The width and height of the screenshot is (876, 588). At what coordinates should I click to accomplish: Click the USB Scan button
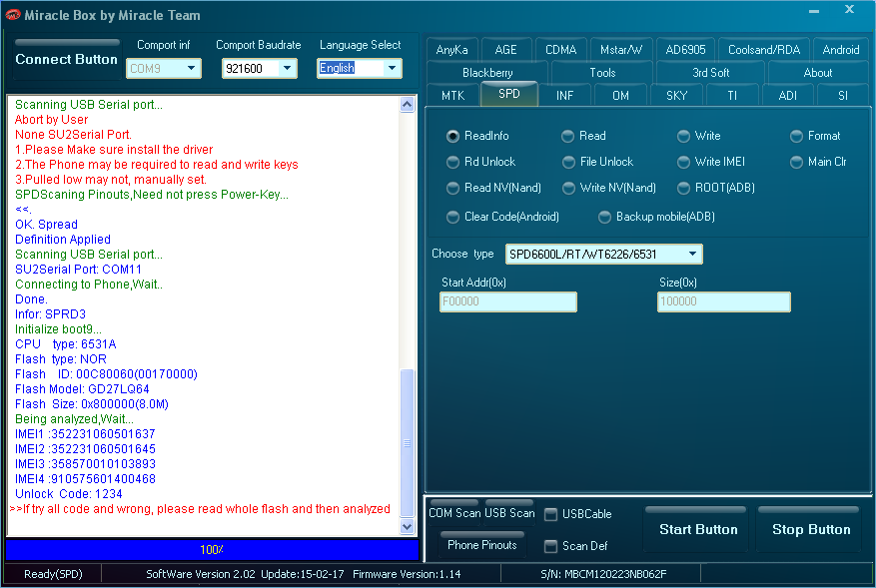tap(509, 512)
